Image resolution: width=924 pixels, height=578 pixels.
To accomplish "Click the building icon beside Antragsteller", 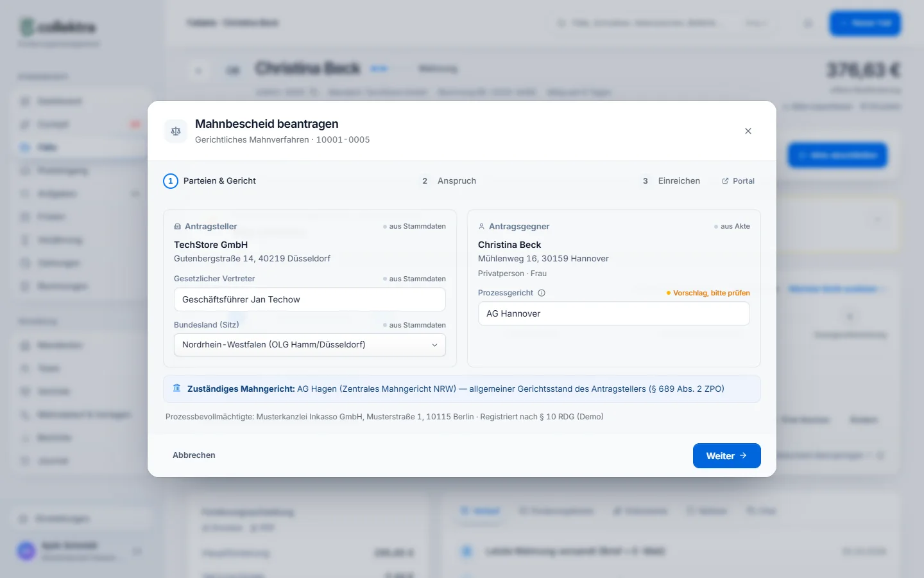I will 178,227.
